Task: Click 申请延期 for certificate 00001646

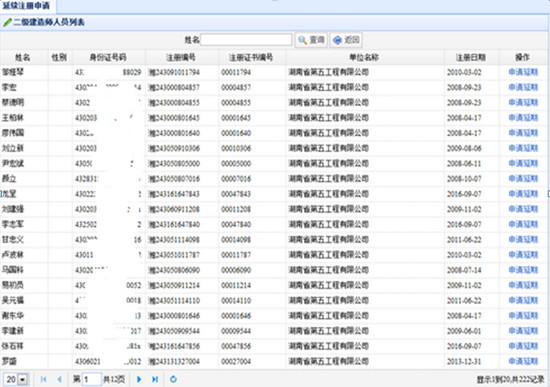Action: (523, 316)
